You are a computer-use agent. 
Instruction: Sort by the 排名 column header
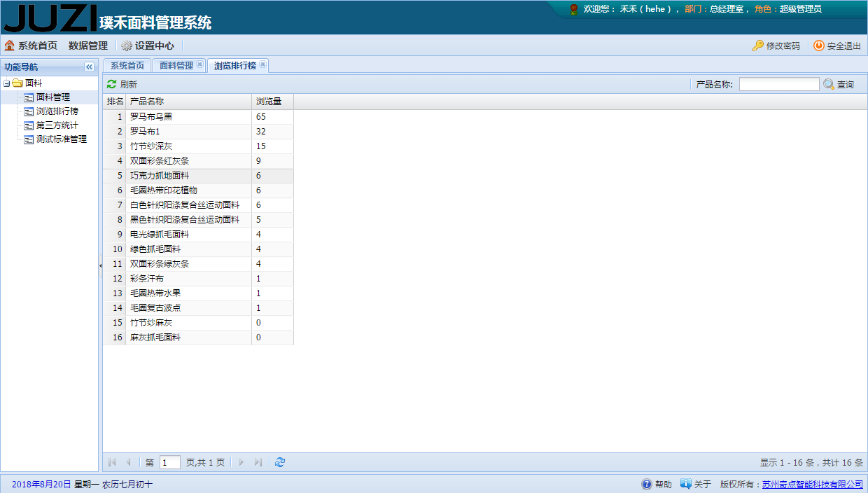pyautogui.click(x=115, y=102)
